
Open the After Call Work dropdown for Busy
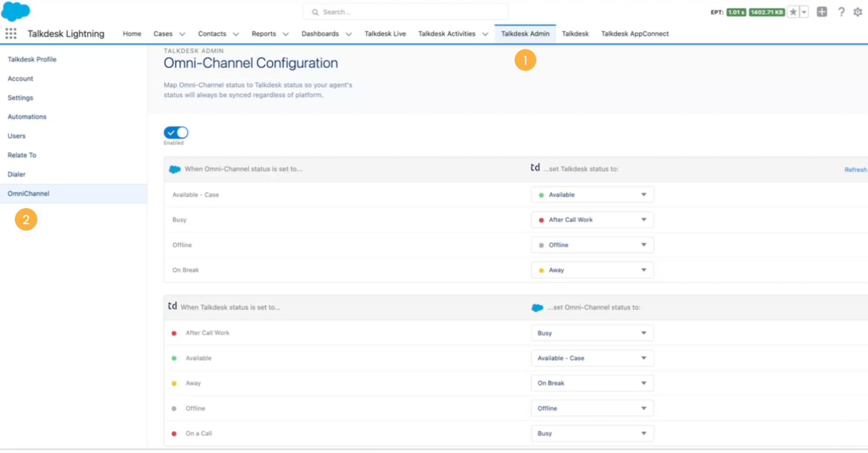(x=592, y=220)
